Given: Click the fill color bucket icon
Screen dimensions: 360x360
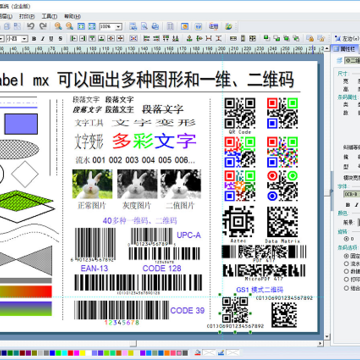Looking at the screenshot, I should 198,353.
